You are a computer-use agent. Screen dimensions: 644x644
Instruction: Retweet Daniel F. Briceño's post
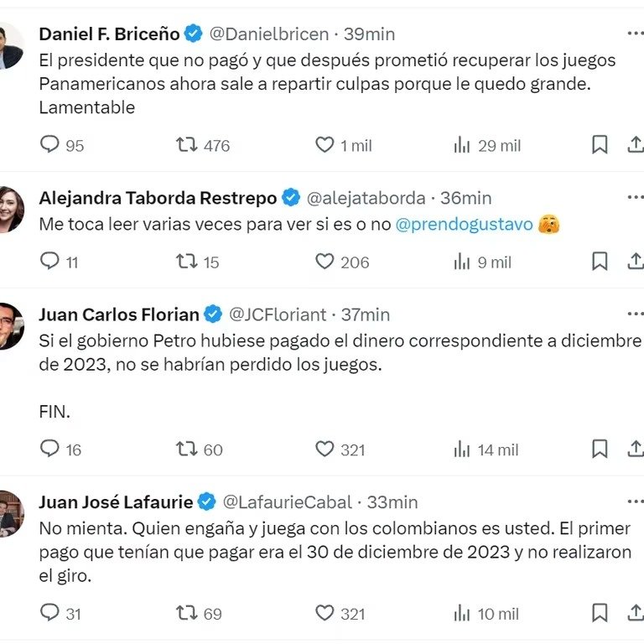click(x=187, y=145)
